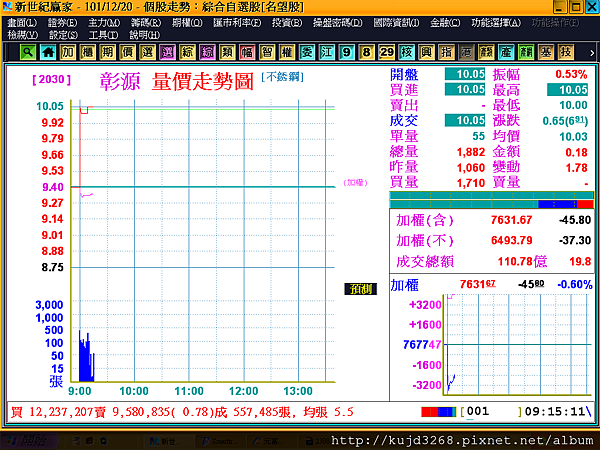Click the yellow 選 toolbar icon
Image resolution: width=600 pixels, height=450 pixels.
147,52
